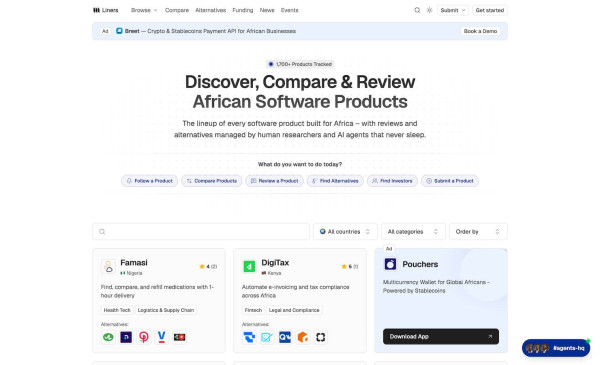Screen dimensions: 600x365
Task: Open the Breet ad link
Action: 210,31
